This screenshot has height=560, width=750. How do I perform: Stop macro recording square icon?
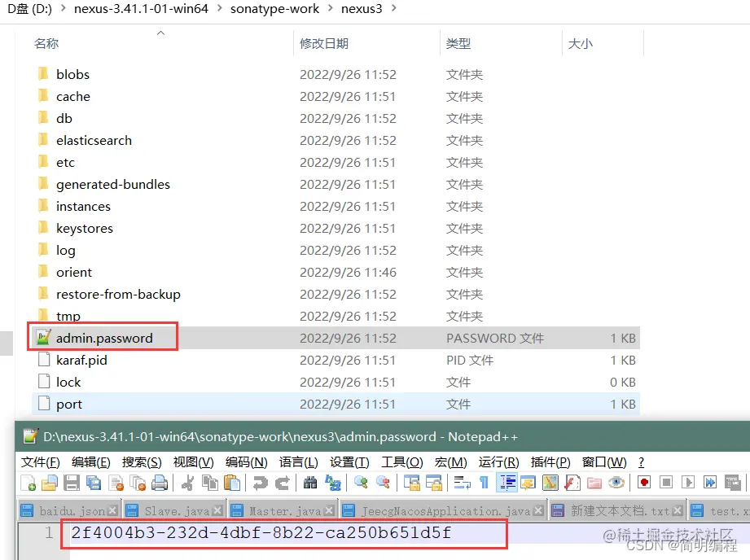click(x=666, y=483)
